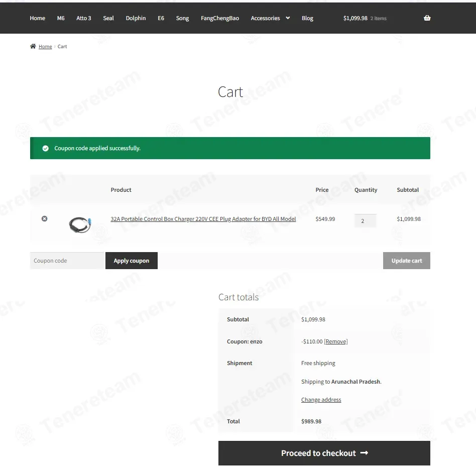Remove charger item with the X icon
Viewport: 476px width, 471px height.
(x=44, y=218)
